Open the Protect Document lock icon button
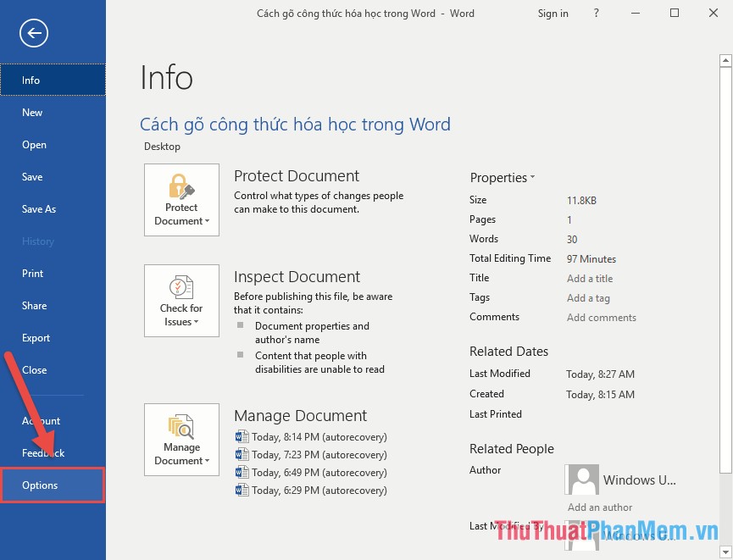Viewport: 733px width, 560px height. 181,200
